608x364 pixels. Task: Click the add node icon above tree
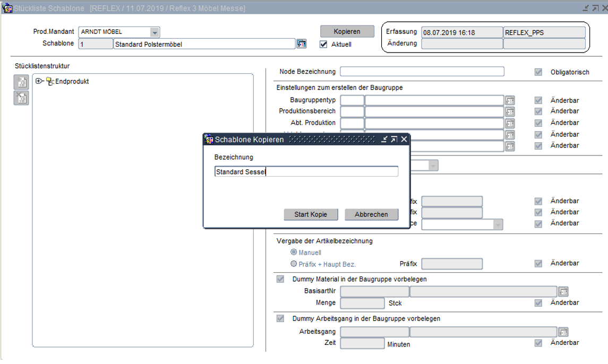(x=21, y=82)
